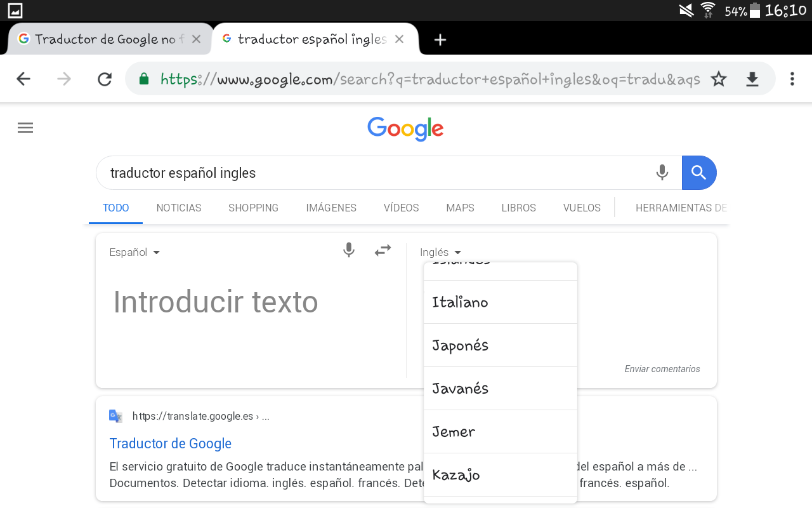Image resolution: width=812 pixels, height=508 pixels.
Task: Switch to the VÍDEOS tab
Action: tap(402, 208)
